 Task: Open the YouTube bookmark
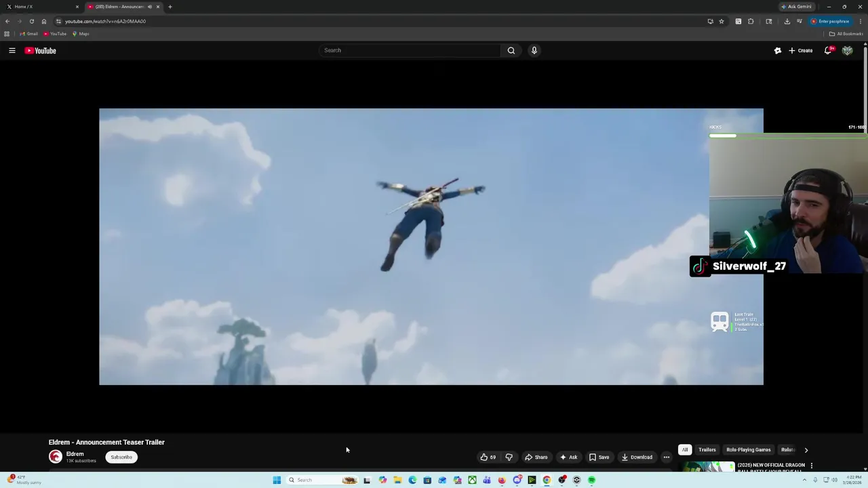click(x=55, y=34)
